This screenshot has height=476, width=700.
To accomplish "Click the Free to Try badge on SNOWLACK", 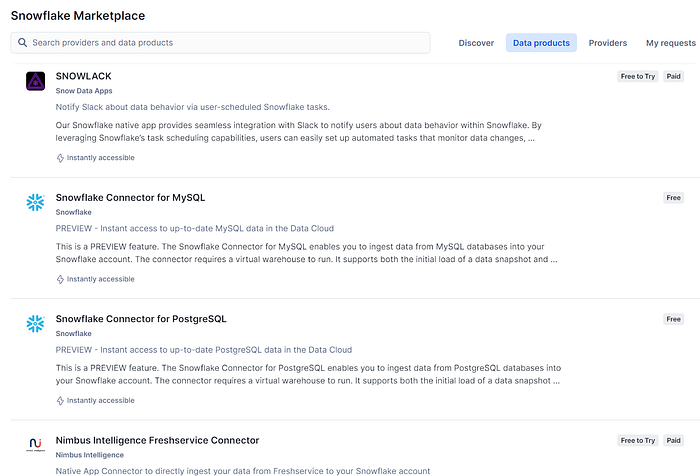I will [x=637, y=76].
